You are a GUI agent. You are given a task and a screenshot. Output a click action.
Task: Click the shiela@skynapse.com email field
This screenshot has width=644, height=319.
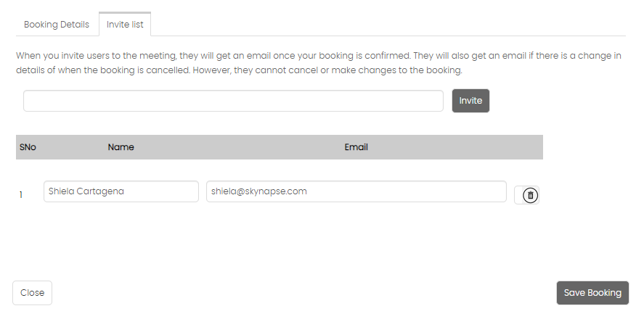(356, 191)
